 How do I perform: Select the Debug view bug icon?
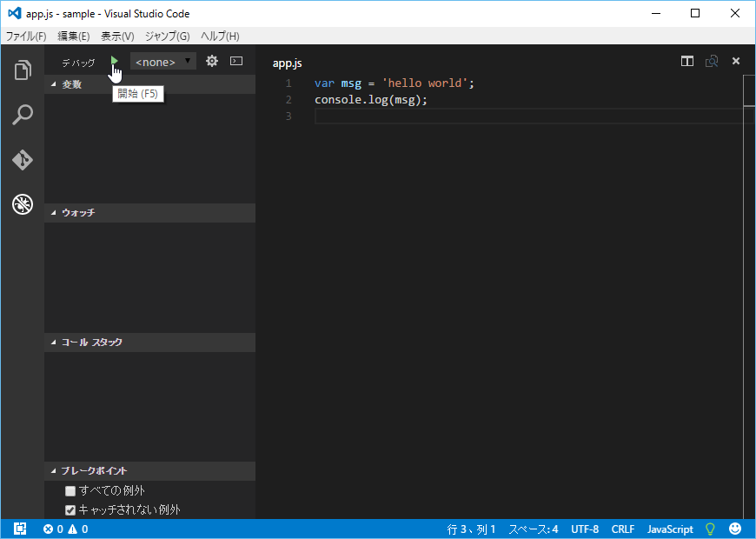[x=23, y=205]
